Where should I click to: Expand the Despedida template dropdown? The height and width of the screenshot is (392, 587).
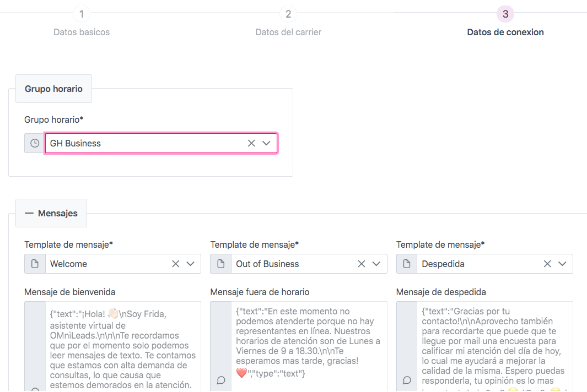pyautogui.click(x=562, y=264)
